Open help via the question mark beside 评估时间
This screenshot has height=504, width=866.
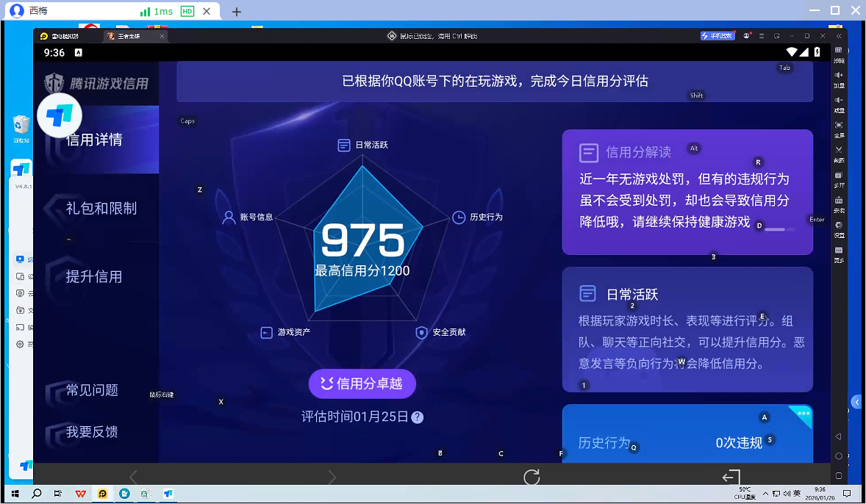pyautogui.click(x=417, y=417)
